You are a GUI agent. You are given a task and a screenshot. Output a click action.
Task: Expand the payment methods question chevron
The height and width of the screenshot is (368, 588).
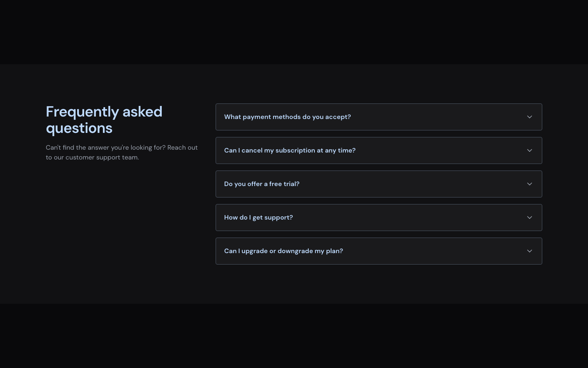click(530, 117)
